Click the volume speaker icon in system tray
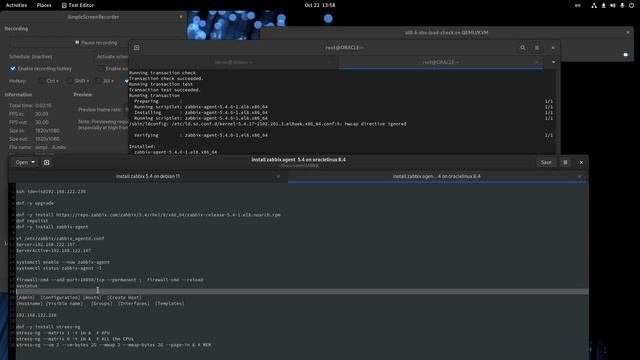The height and width of the screenshot is (360, 640). [x=613, y=5]
